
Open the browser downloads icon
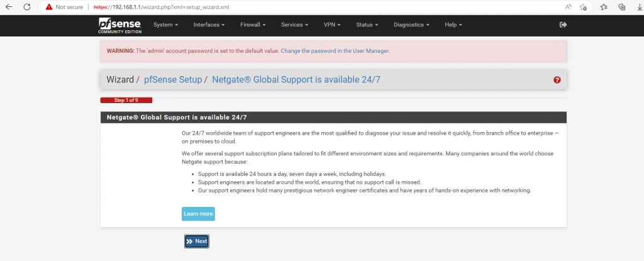click(639, 7)
